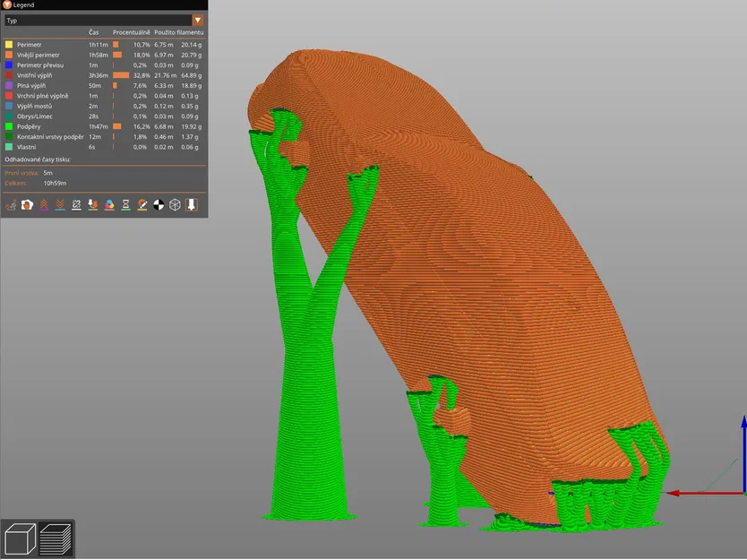Hide Podpěry via its green square
This screenshot has height=560, width=747.
[9, 126]
